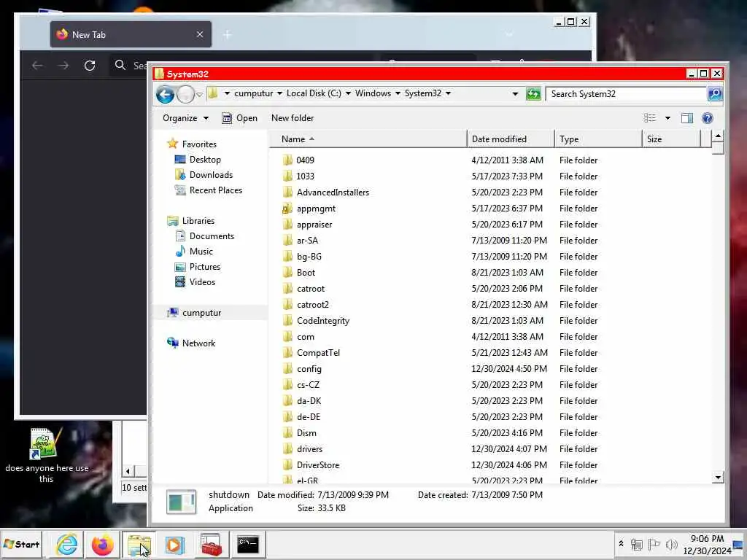Click the scroll up arrow in file list
This screenshot has height=560, width=747.
[x=718, y=136]
